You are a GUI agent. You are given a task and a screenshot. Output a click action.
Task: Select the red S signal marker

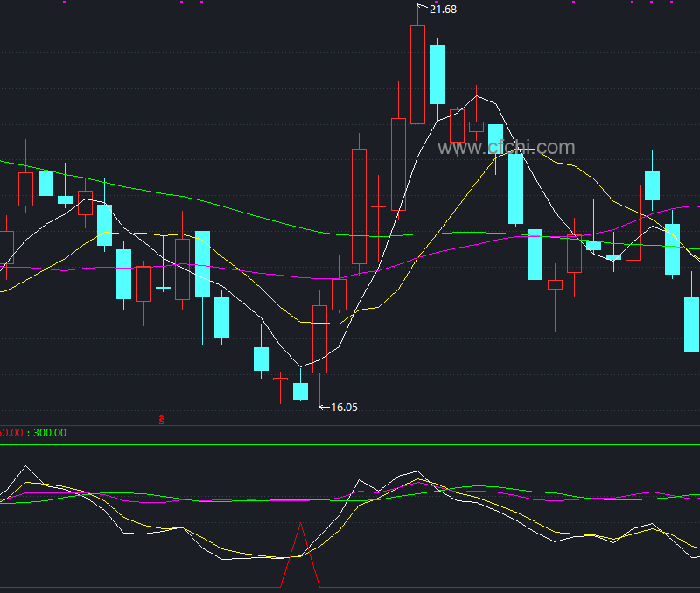click(x=162, y=420)
